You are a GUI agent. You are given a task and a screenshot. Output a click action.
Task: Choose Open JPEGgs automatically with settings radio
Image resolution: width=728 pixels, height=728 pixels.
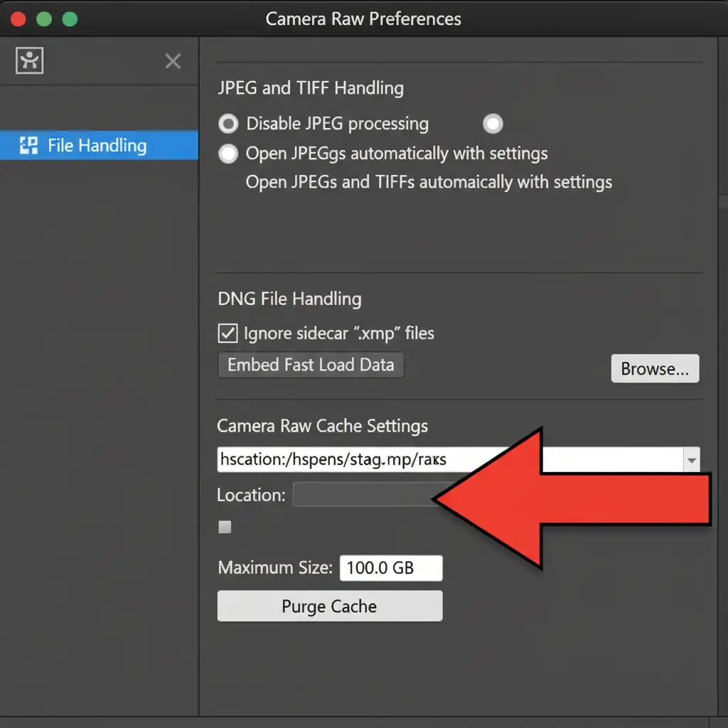coord(228,154)
